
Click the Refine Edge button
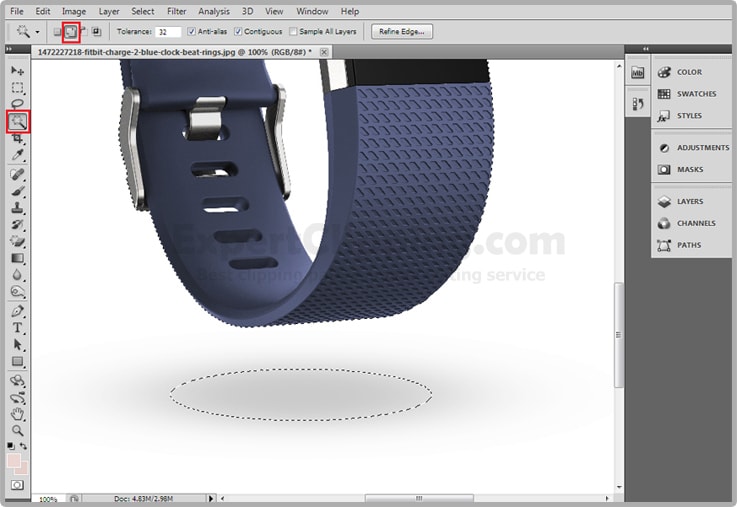pyautogui.click(x=402, y=32)
